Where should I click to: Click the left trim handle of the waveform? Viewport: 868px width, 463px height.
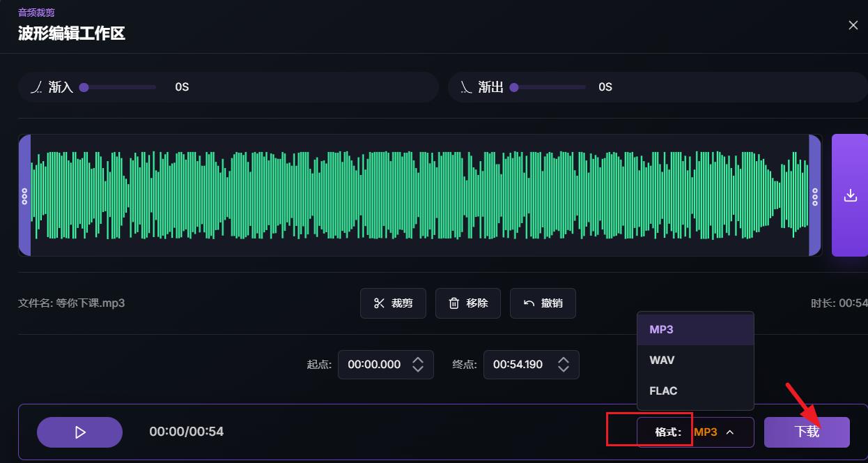24,195
